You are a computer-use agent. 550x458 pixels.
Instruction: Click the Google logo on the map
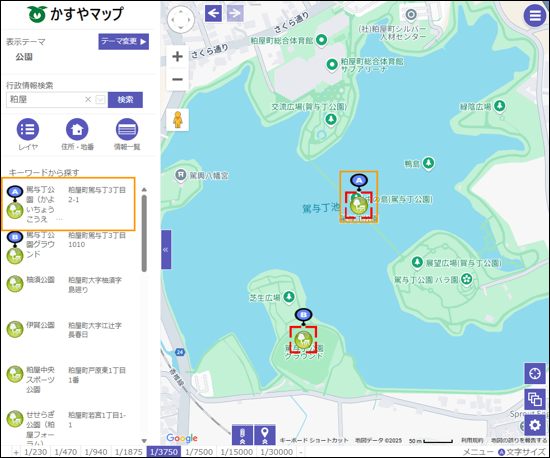click(182, 438)
